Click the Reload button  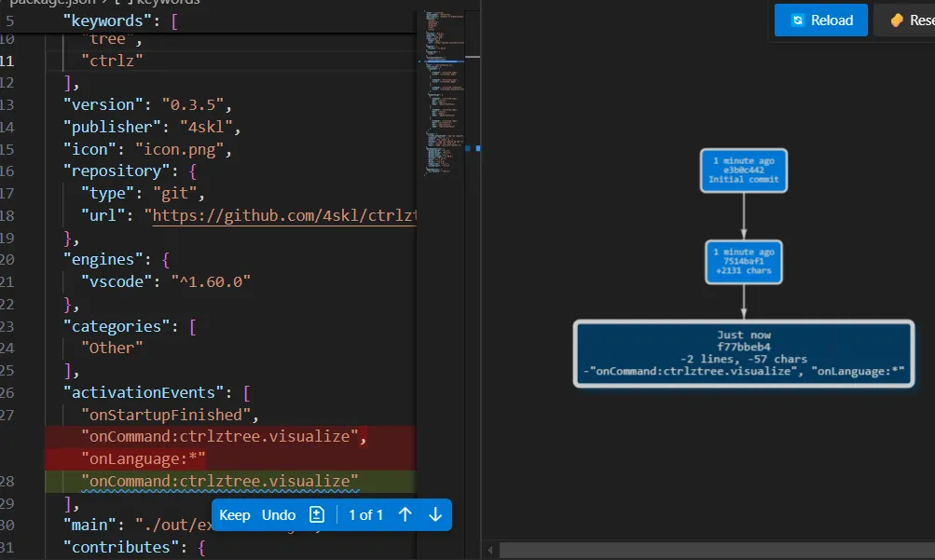click(x=820, y=20)
